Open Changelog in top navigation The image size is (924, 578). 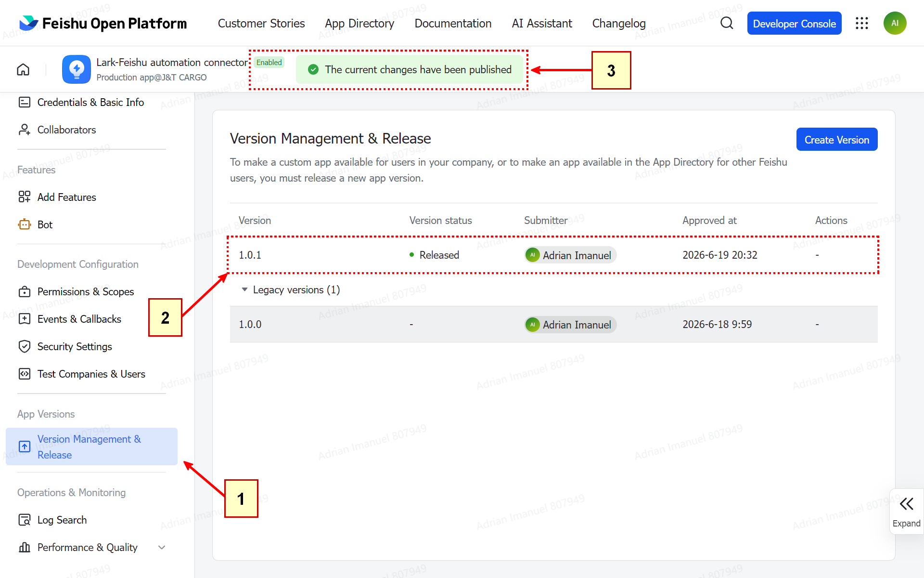point(619,23)
